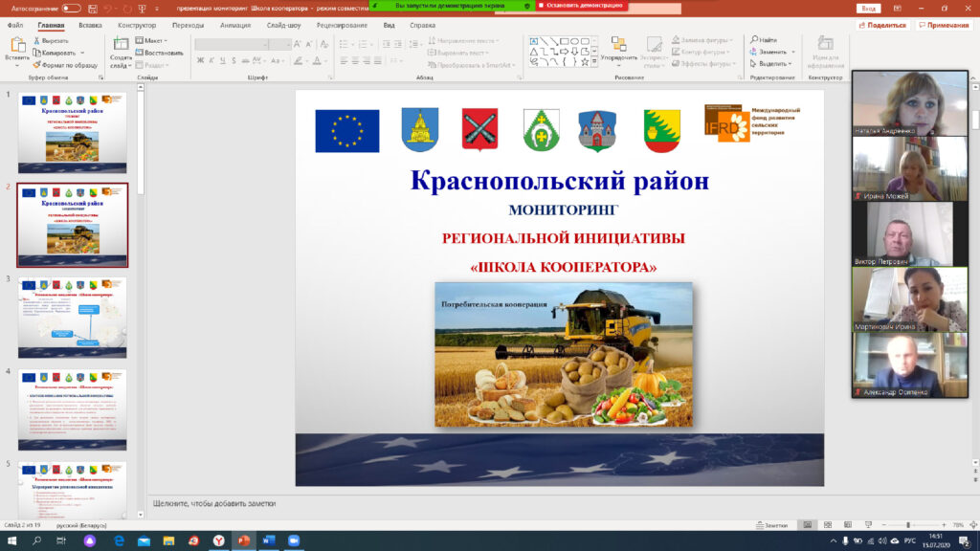Viewport: 980px width, 551px height.
Task: Select slide 4 thumbnail in the panel
Action: point(73,409)
